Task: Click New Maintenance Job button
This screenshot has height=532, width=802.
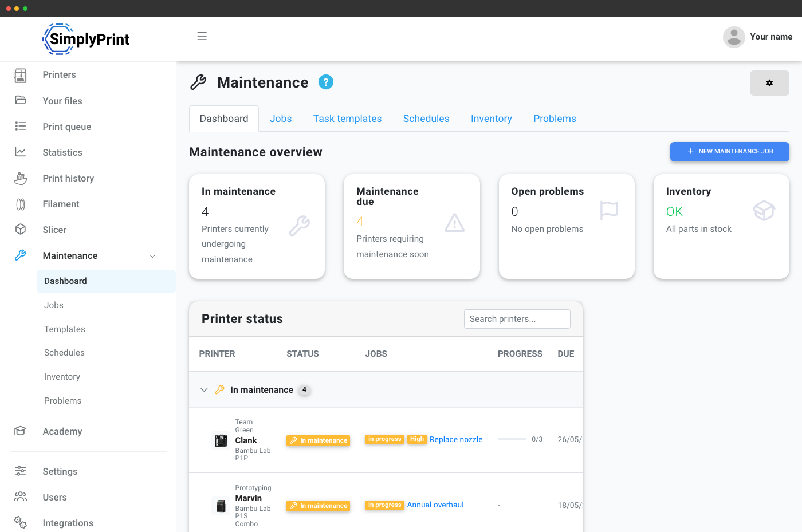Action: click(730, 151)
